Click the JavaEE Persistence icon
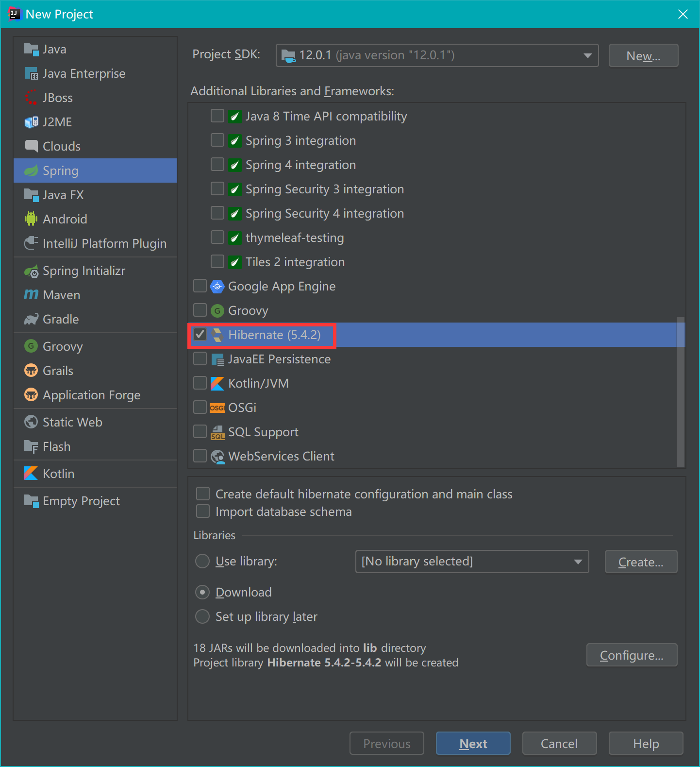The height and width of the screenshot is (767, 700). click(217, 359)
